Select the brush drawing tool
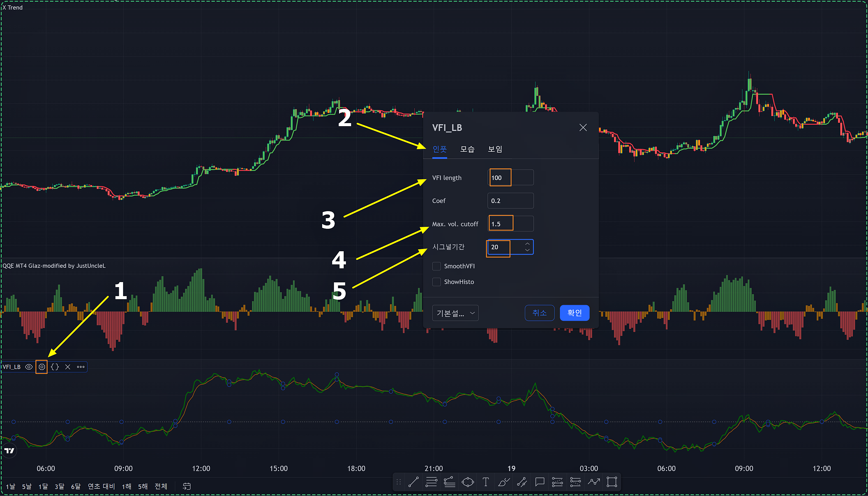This screenshot has height=496, width=868. (x=504, y=482)
